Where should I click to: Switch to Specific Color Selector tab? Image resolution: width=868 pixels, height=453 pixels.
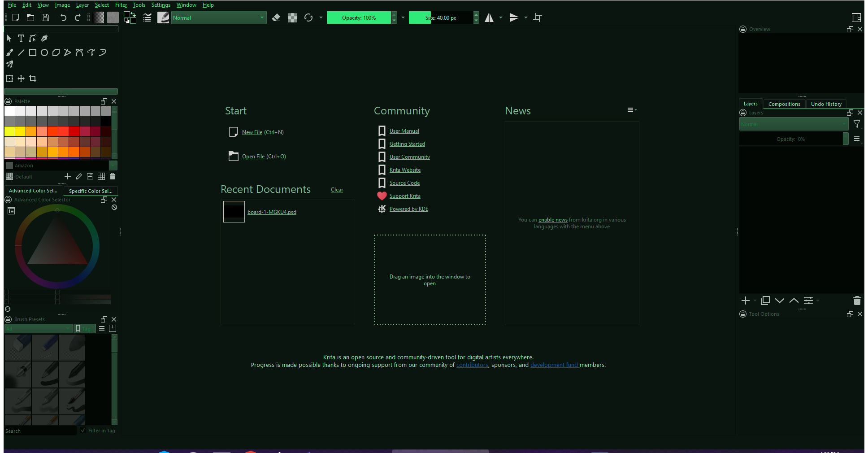(91, 191)
